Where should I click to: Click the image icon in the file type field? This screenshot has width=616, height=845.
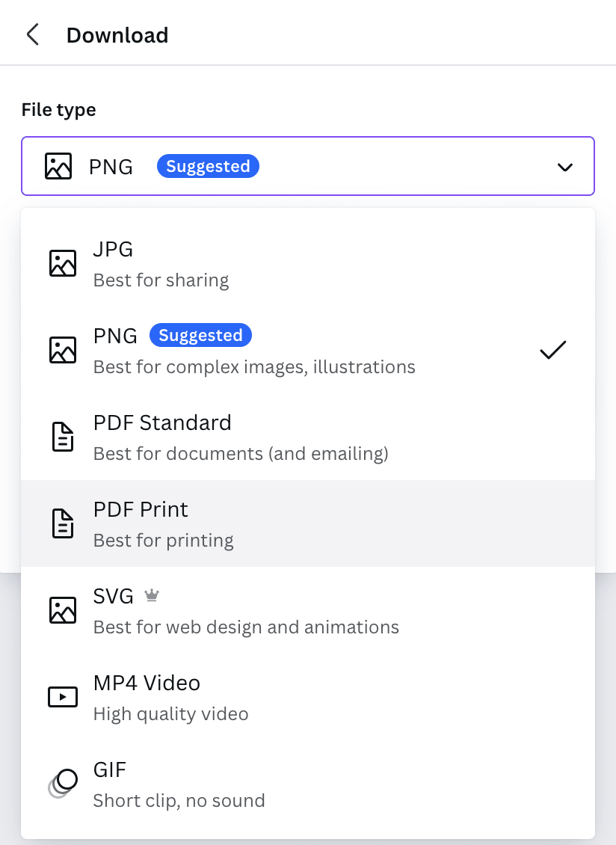(58, 166)
